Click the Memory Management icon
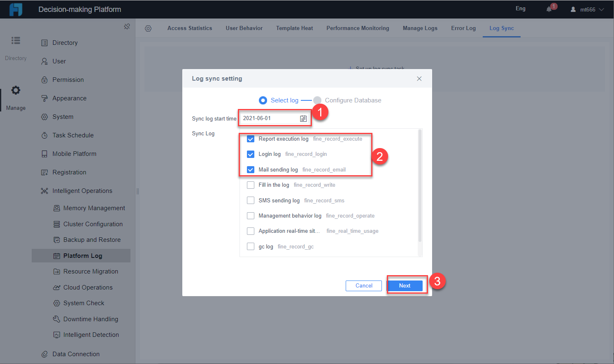This screenshot has height=364, width=614. [x=57, y=208]
